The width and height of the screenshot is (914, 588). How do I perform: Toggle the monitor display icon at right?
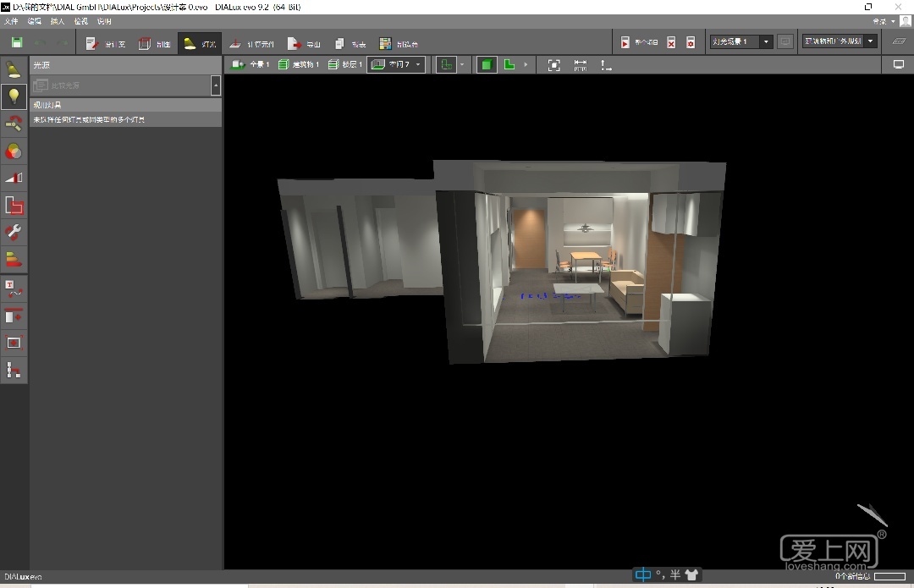pyautogui.click(x=899, y=65)
